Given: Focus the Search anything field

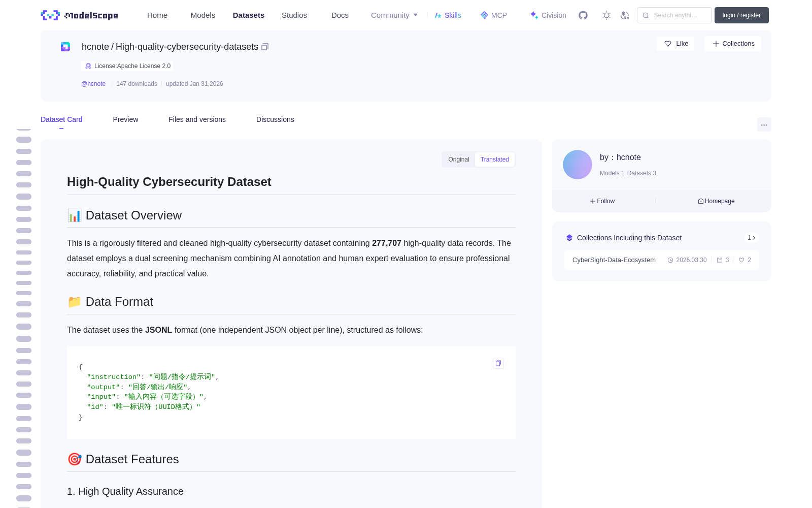Looking at the screenshot, I should (x=674, y=15).
